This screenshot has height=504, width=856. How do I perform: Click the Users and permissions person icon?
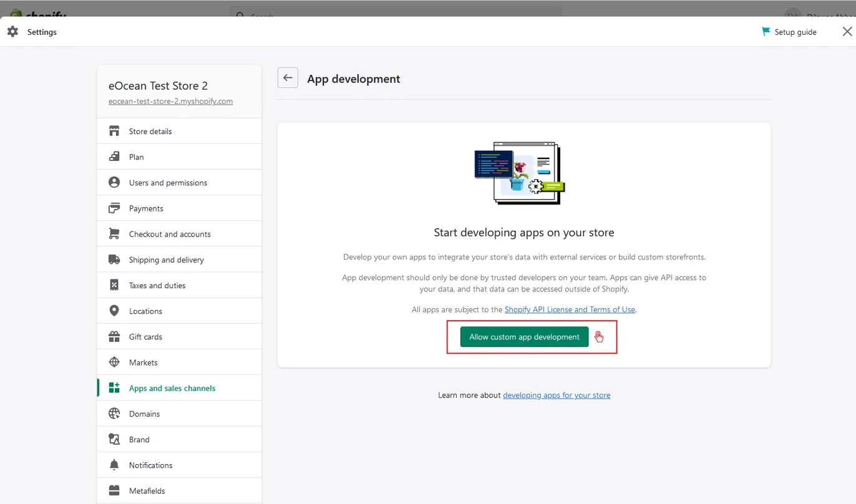pos(114,182)
